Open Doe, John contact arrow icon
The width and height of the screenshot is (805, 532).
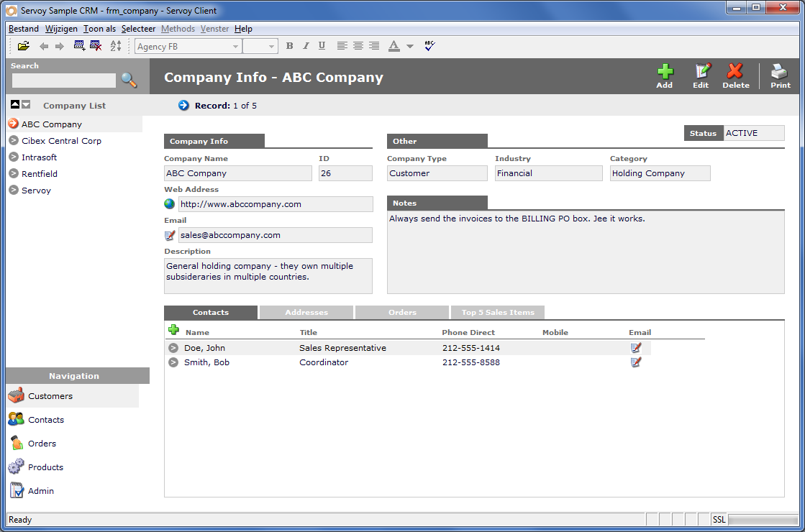[x=173, y=348]
